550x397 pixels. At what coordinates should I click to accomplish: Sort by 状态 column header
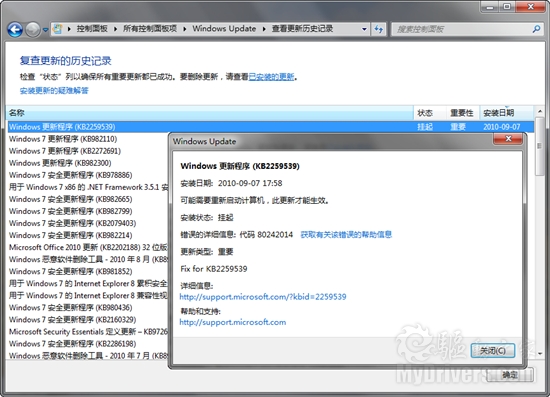coord(430,113)
